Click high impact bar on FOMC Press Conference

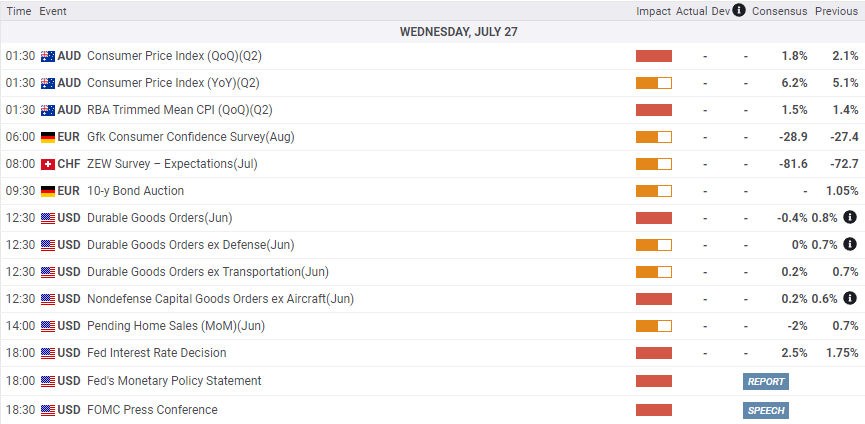(654, 410)
